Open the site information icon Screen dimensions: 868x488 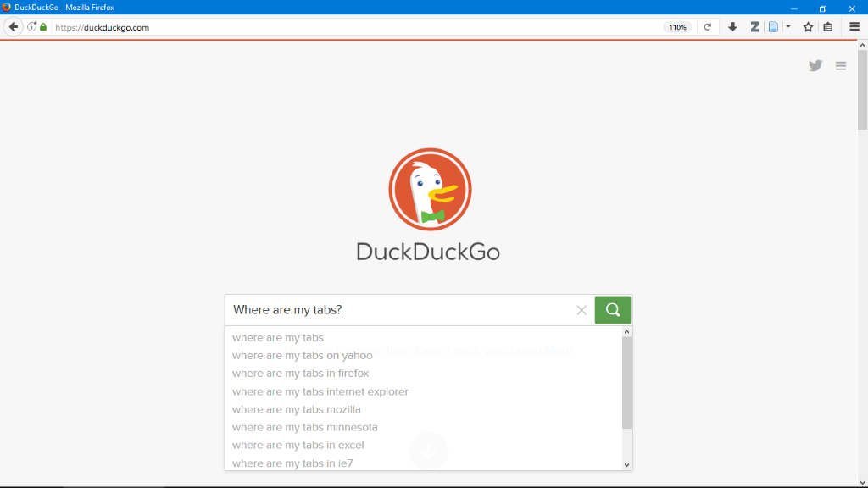pyautogui.click(x=32, y=26)
